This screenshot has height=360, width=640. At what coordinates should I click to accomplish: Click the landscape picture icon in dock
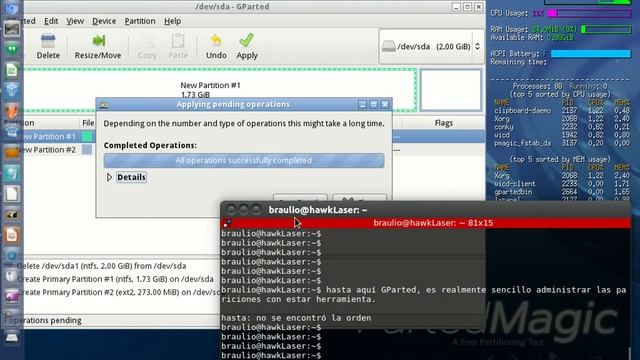(12, 29)
